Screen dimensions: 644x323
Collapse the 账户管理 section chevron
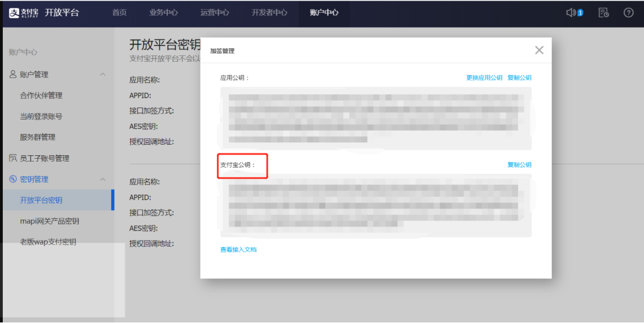103,74
